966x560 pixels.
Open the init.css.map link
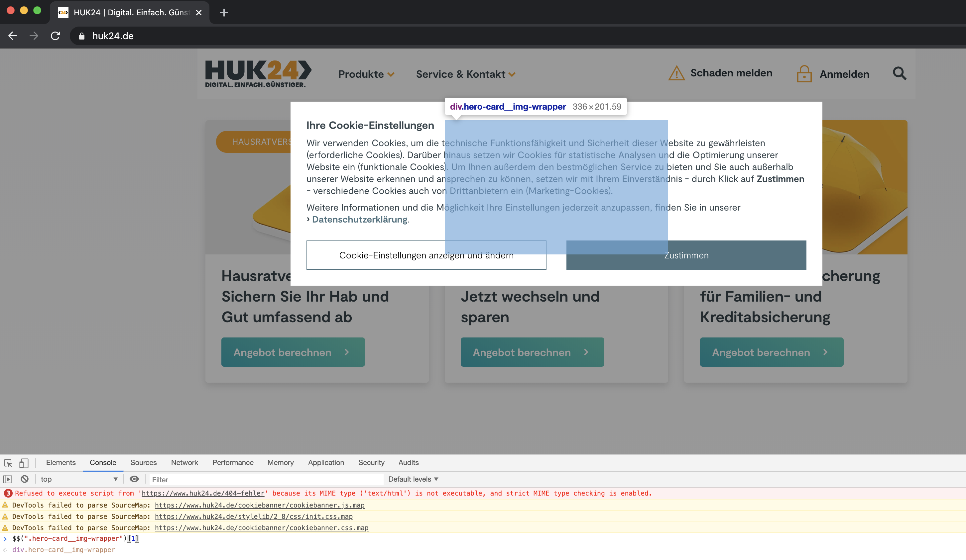(253, 516)
